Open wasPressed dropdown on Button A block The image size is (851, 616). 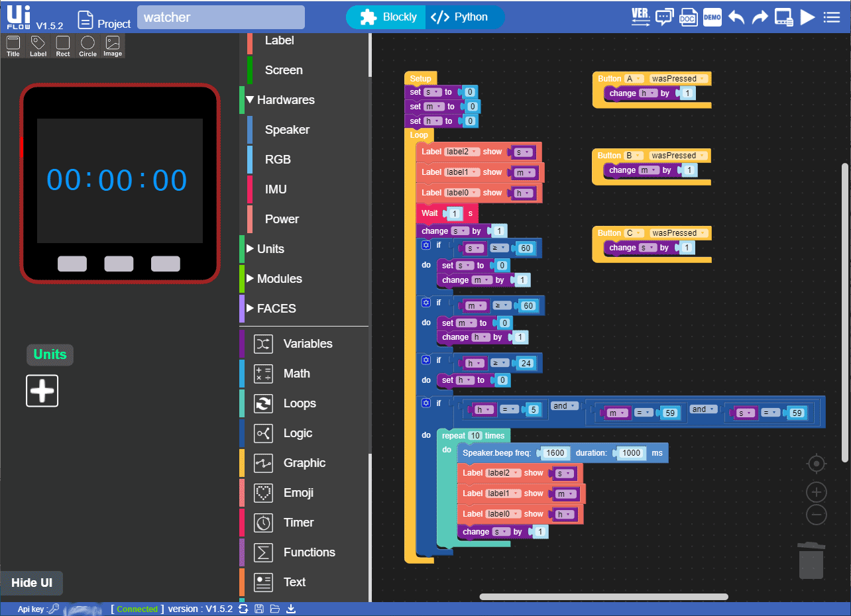pos(678,78)
